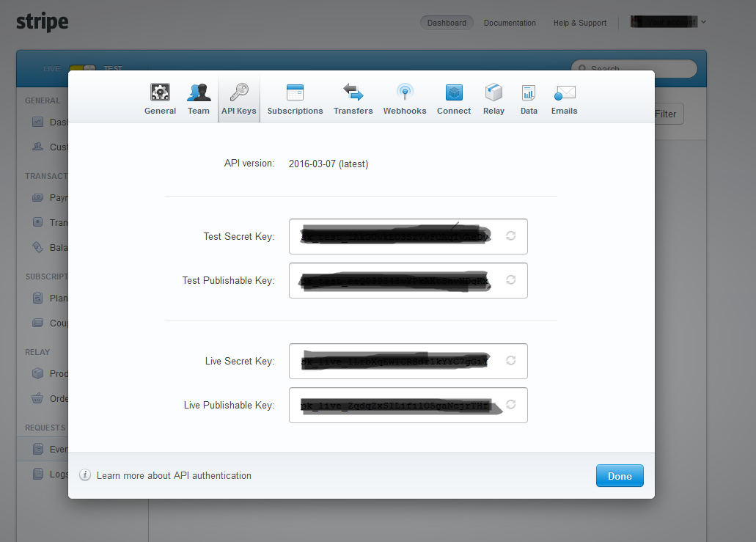Open Documentation in the header
The image size is (756, 542).
coord(510,23)
